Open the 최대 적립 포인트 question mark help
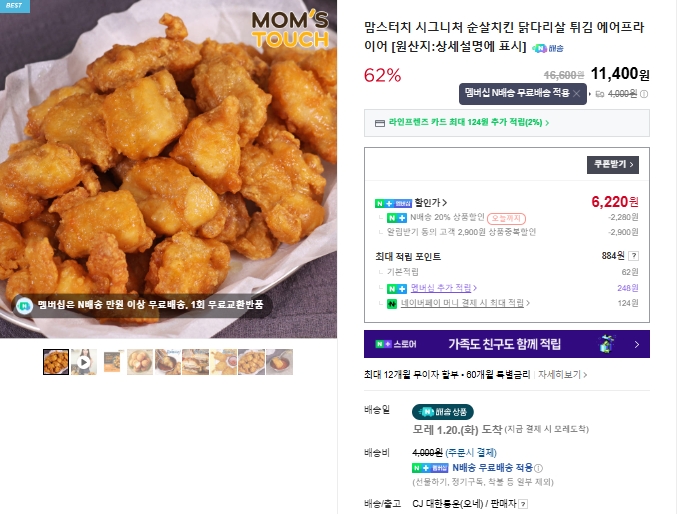 point(633,256)
